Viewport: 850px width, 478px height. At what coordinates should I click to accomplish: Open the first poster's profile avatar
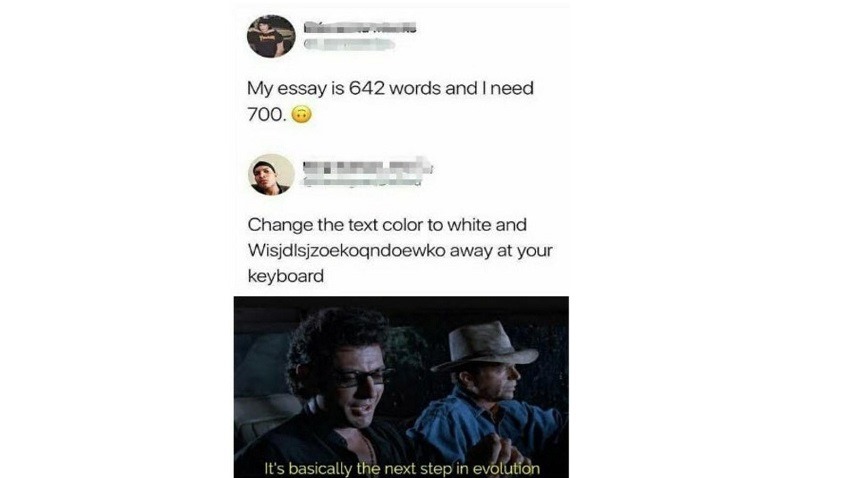pyautogui.click(x=271, y=36)
